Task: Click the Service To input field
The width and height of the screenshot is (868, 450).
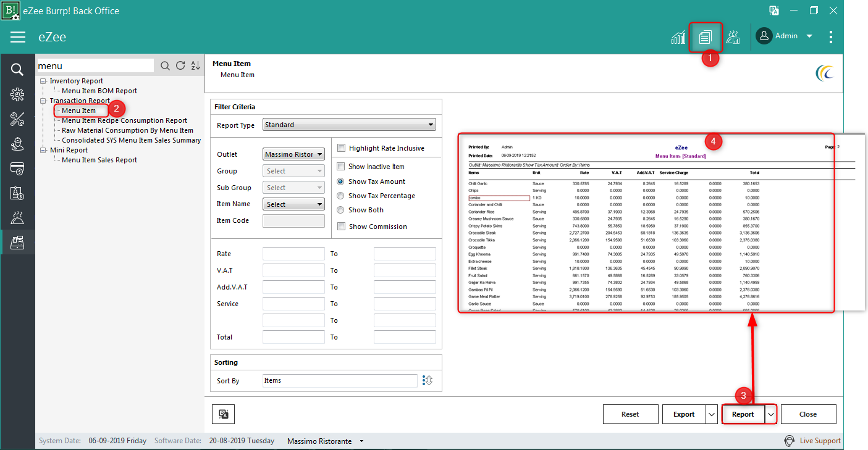Action: point(405,304)
